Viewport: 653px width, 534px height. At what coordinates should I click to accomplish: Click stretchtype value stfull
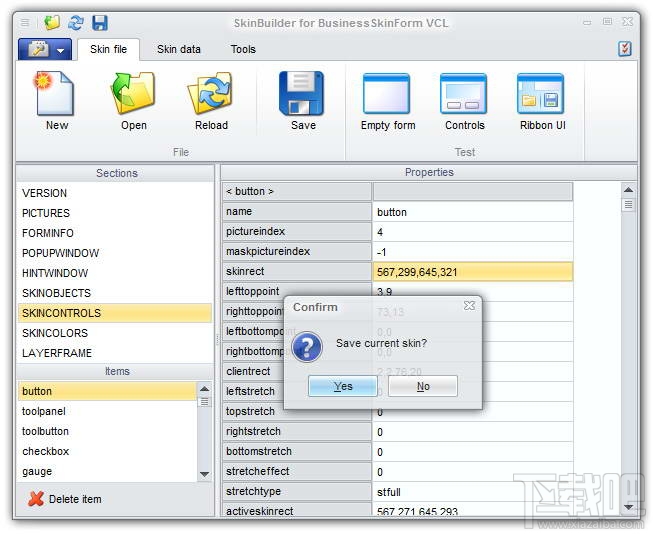pyautogui.click(x=473, y=492)
